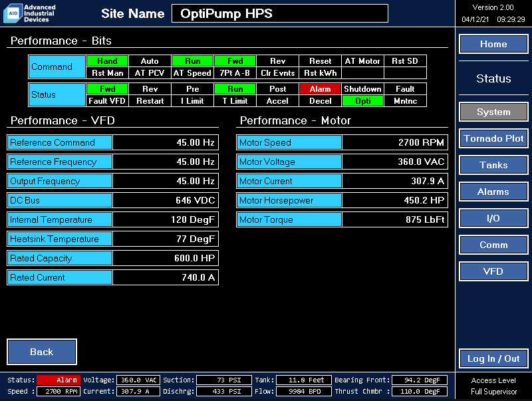Click the Reference Frequency value field
This screenshot has height=401, width=532.
point(166,162)
